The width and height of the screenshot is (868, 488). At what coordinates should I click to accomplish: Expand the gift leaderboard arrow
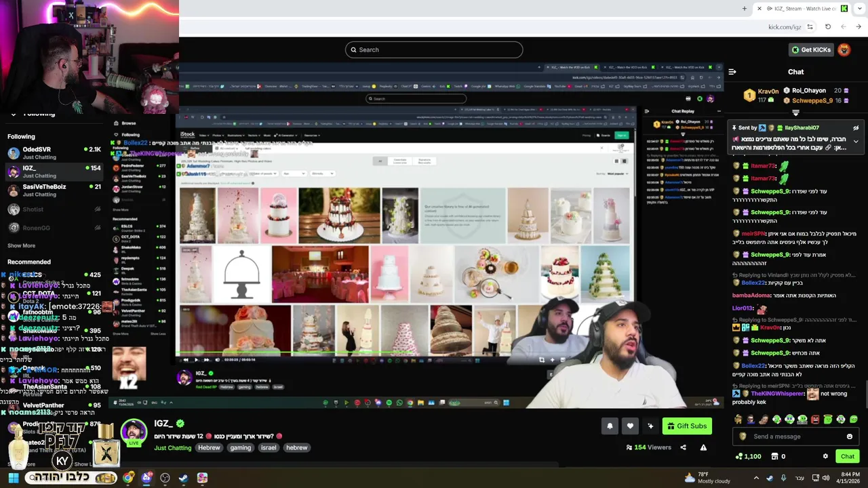pos(795,113)
